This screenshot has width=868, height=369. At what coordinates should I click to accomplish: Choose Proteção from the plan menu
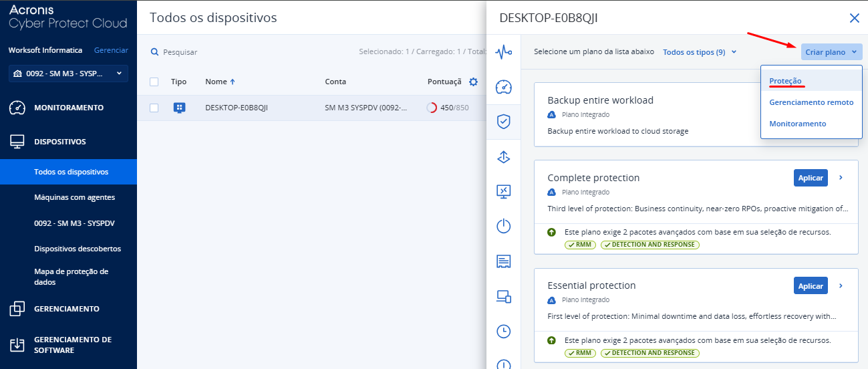785,81
